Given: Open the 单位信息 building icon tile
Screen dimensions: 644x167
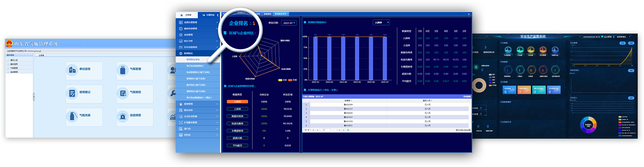Looking at the screenshot, I should click(x=72, y=70).
